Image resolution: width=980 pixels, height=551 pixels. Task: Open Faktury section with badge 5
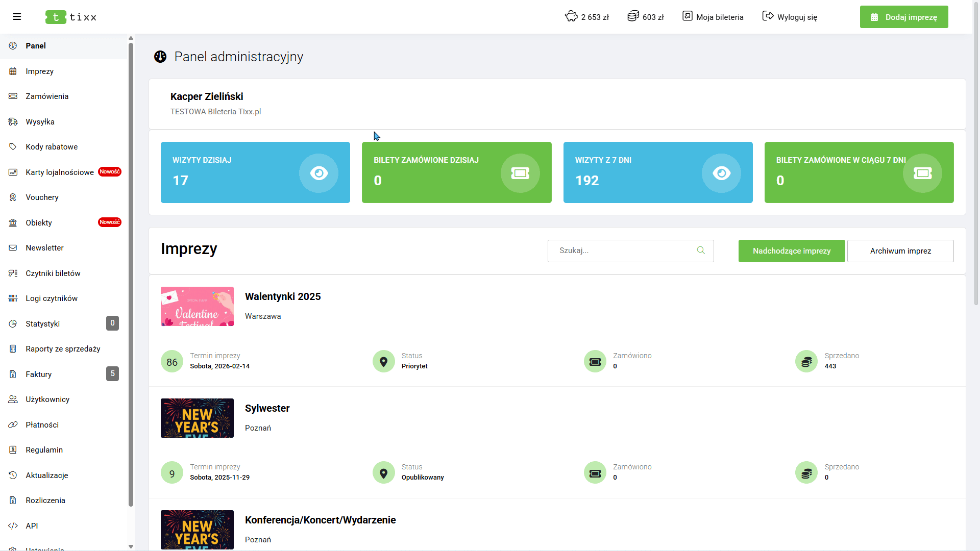(x=39, y=374)
